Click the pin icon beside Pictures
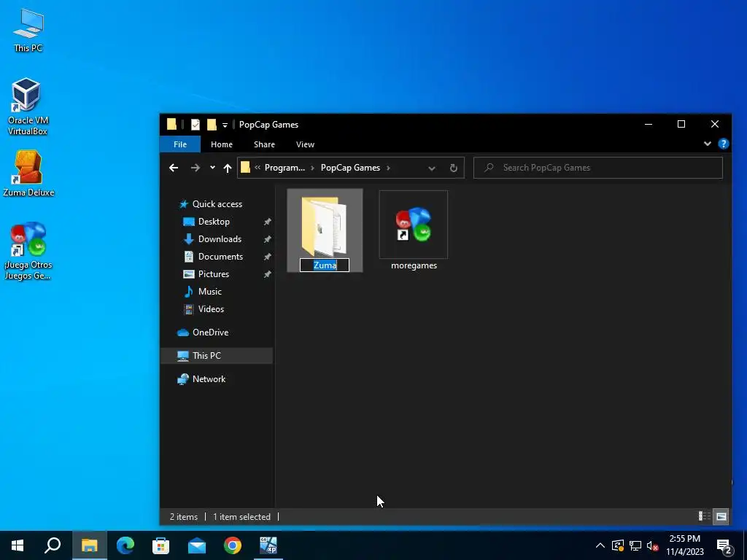 267,275
